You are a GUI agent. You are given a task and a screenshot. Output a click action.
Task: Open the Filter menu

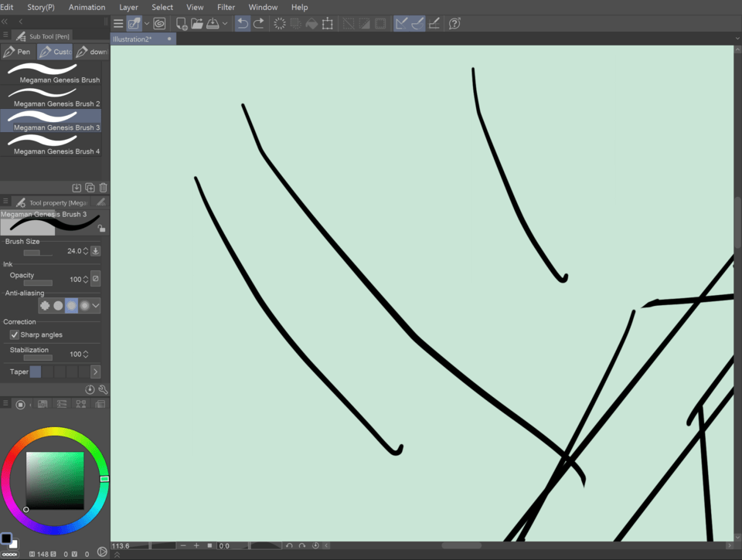(x=226, y=7)
